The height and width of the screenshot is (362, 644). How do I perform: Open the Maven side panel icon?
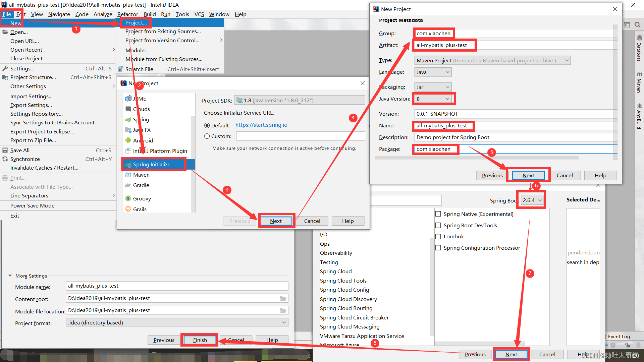pyautogui.click(x=639, y=74)
